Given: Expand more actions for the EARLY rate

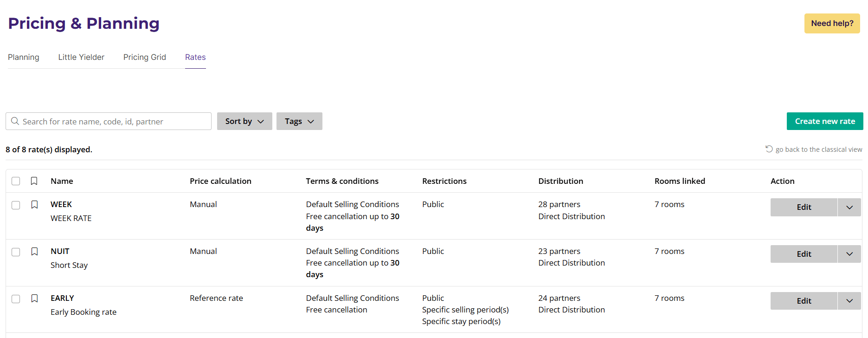Looking at the screenshot, I should click(x=849, y=301).
